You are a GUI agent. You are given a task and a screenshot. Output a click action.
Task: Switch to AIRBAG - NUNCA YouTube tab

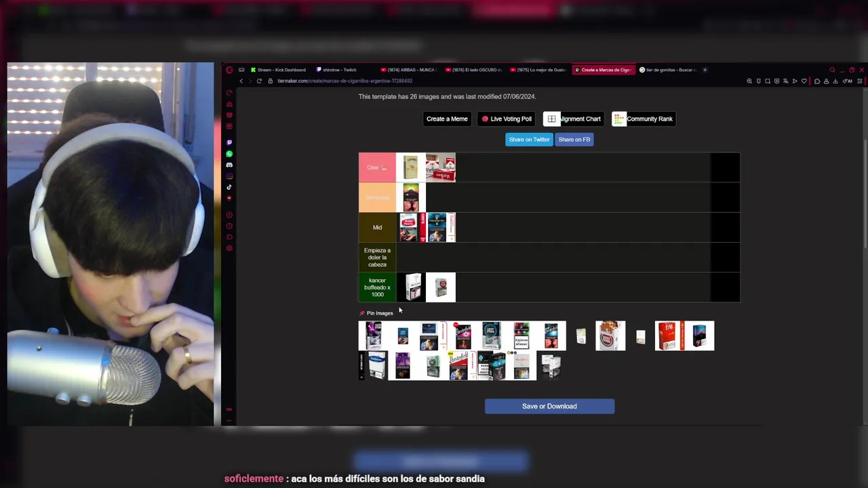click(x=408, y=70)
